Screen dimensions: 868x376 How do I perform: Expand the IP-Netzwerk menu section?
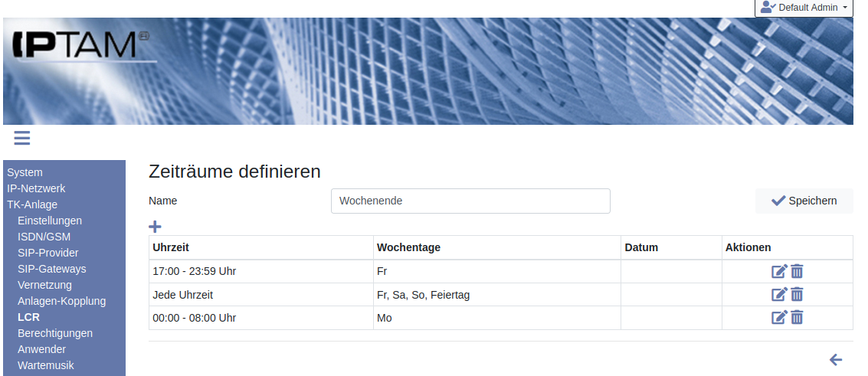(x=36, y=188)
